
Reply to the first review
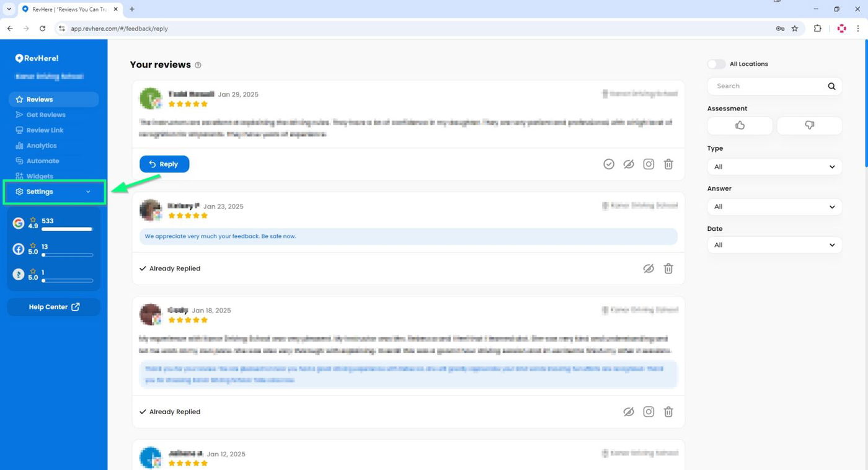[x=164, y=164]
